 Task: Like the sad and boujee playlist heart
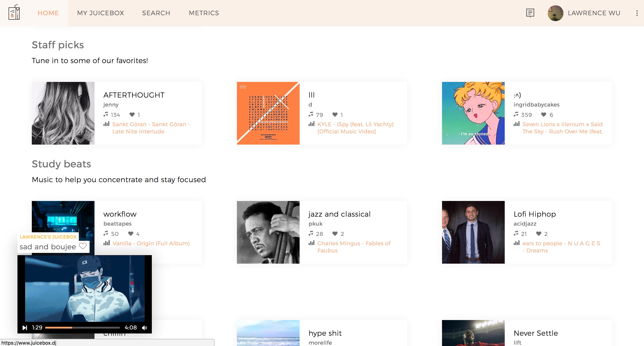(x=83, y=246)
